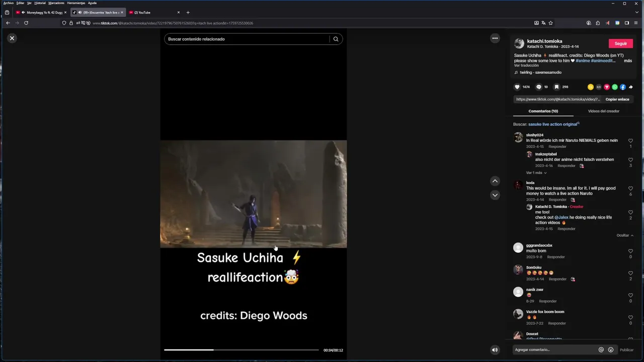Share video to WhatsApp
Viewport: 644px width, 362px height.
pyautogui.click(x=615, y=87)
